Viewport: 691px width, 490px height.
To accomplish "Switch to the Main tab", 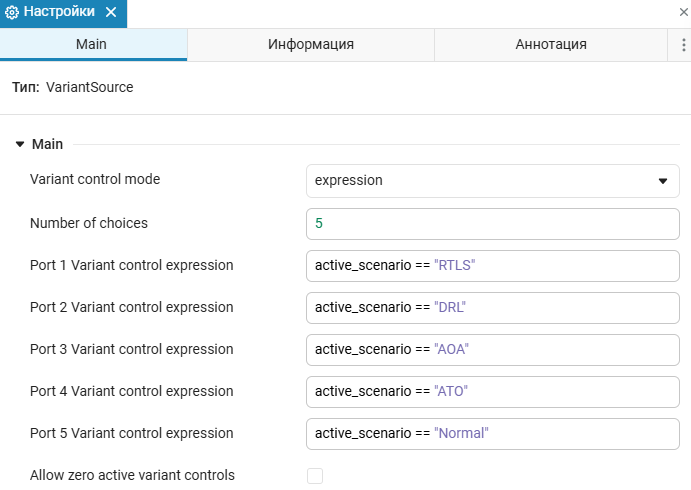I will 92,44.
